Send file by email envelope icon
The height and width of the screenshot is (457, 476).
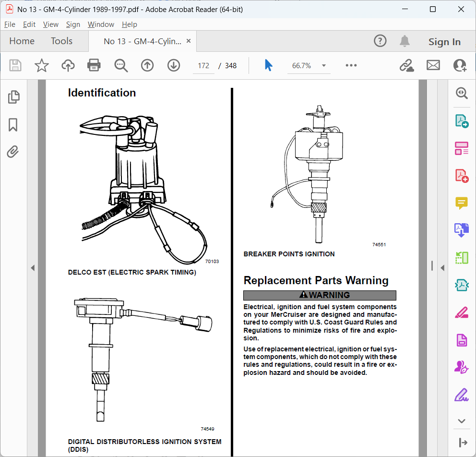433,65
